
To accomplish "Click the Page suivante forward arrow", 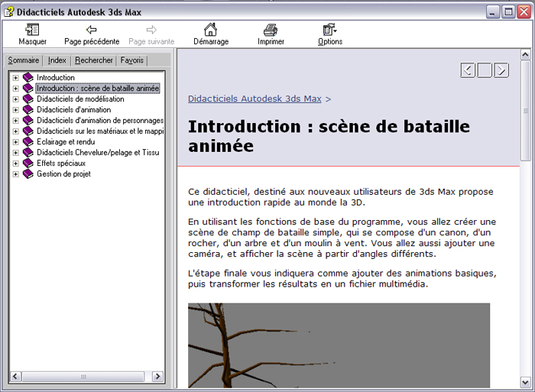I will click(x=151, y=30).
